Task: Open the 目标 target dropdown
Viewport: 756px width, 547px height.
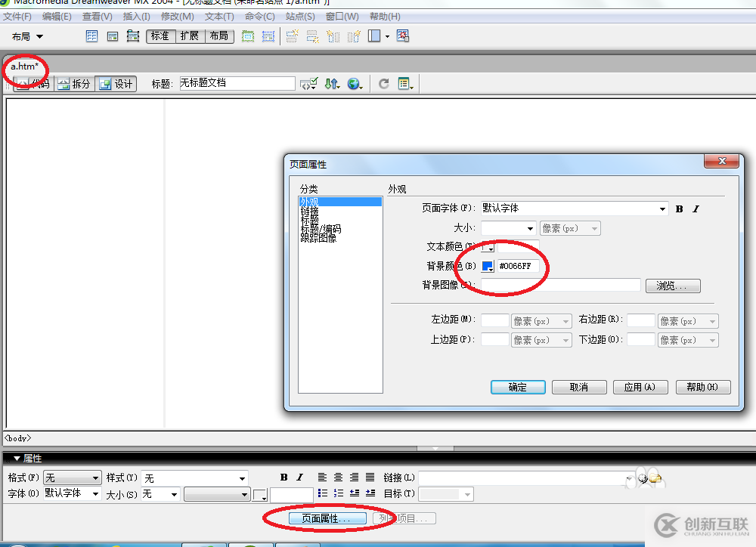Action: coord(446,494)
